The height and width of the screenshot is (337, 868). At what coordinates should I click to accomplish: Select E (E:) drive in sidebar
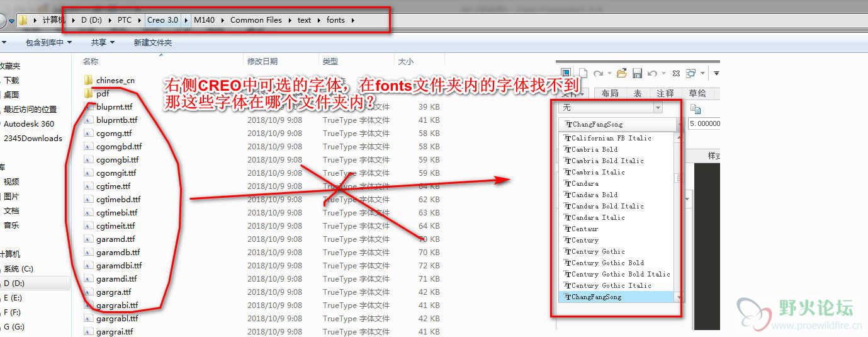click(13, 298)
